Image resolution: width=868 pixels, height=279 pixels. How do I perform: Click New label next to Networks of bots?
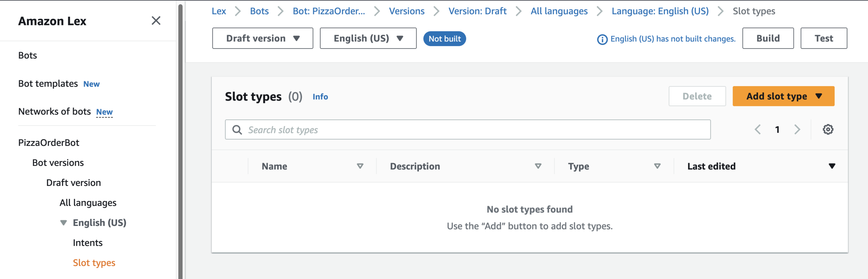[x=105, y=112]
